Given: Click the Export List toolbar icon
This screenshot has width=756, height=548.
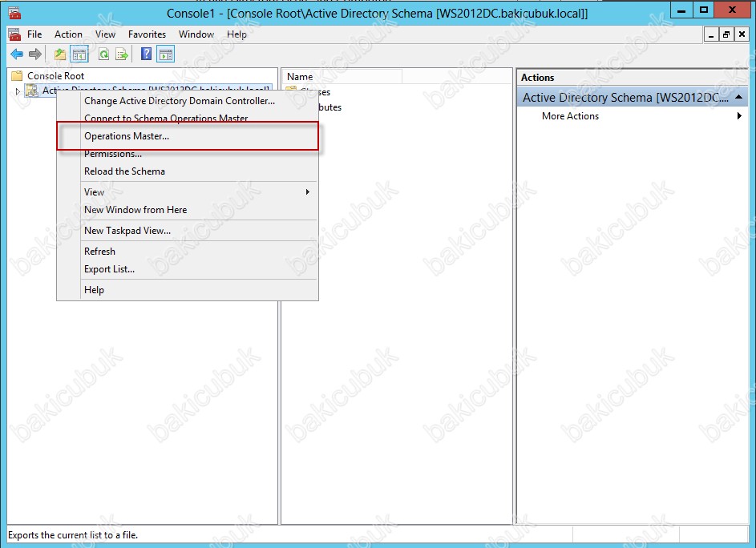Looking at the screenshot, I should [122, 54].
